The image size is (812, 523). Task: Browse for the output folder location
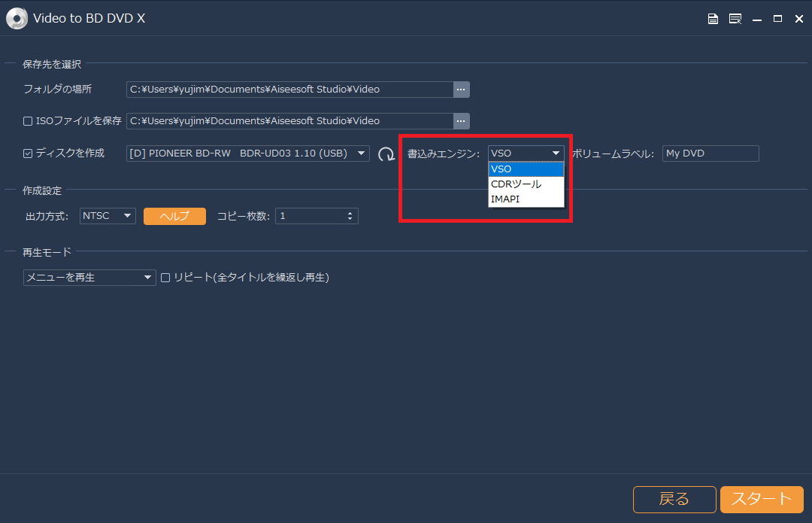461,90
